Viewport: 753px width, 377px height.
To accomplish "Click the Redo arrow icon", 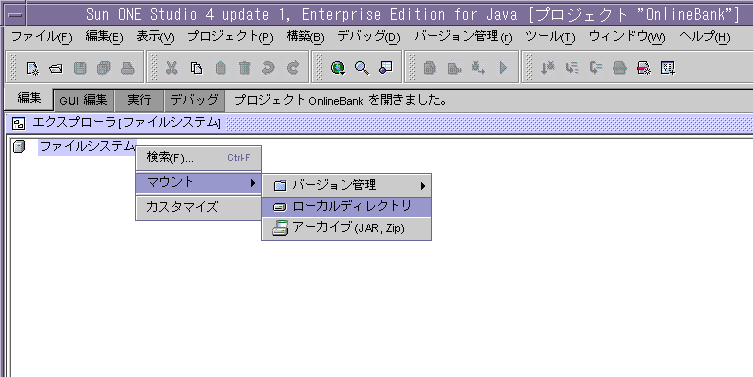I will pyautogui.click(x=293, y=69).
